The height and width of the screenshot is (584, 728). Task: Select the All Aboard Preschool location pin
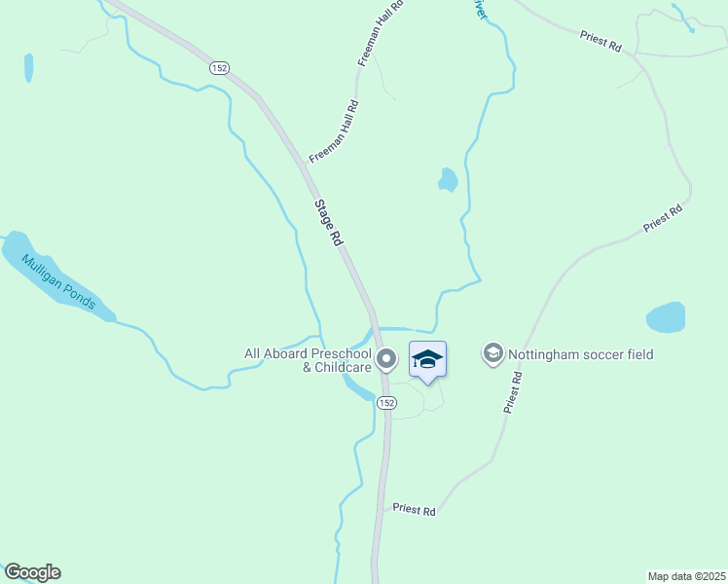(x=386, y=360)
